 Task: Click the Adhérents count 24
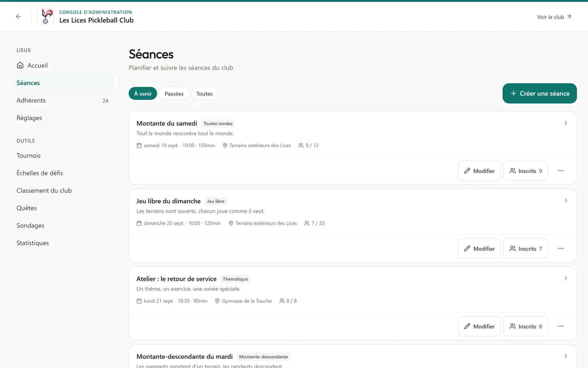(105, 101)
